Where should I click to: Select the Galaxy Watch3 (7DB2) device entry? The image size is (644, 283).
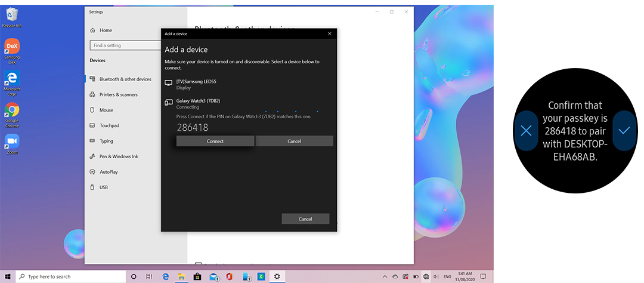(249, 104)
